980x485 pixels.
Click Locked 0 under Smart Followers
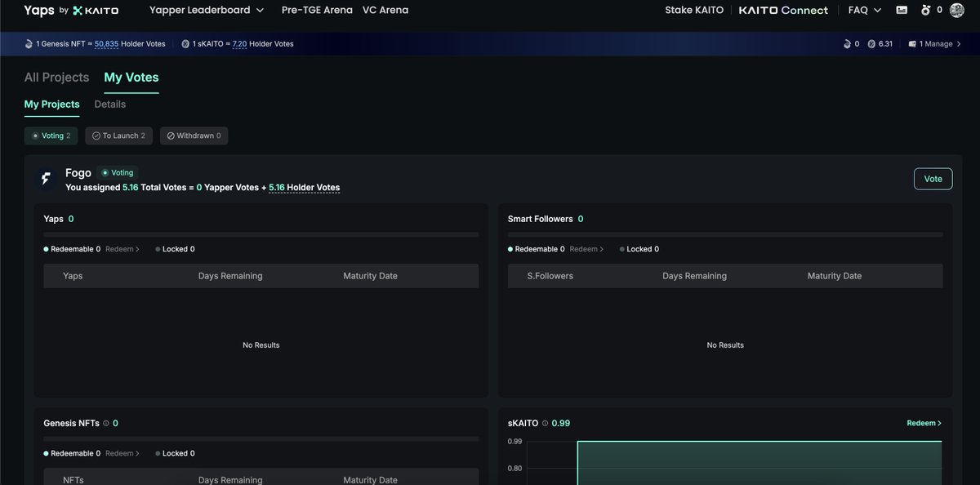(639, 249)
